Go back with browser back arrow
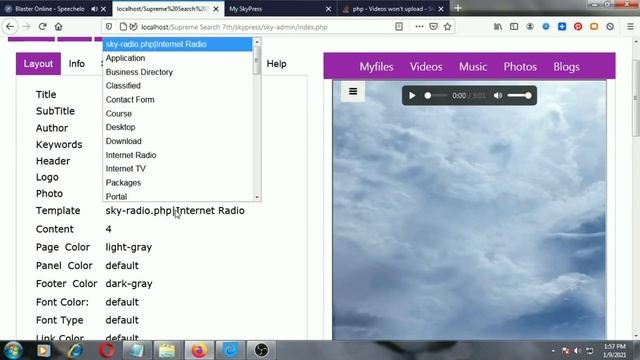Viewport: 640px width, 360px height. pyautogui.click(x=10, y=27)
